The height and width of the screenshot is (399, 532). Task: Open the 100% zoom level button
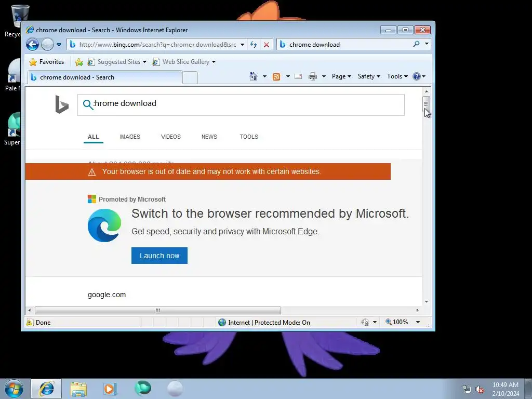click(x=396, y=322)
